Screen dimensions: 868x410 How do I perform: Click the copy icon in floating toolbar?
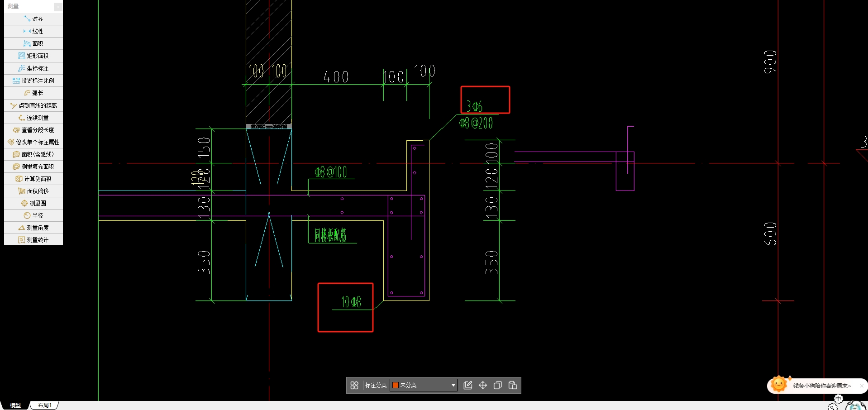point(498,385)
